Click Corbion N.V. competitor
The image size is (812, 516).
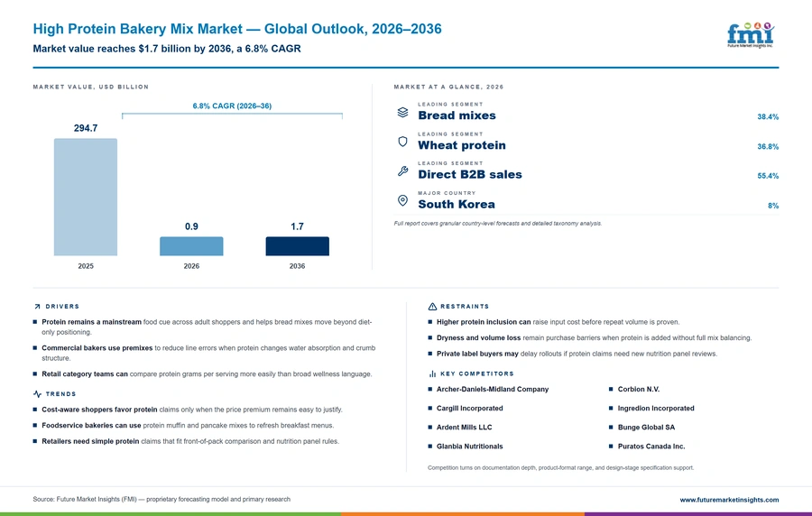(x=639, y=389)
